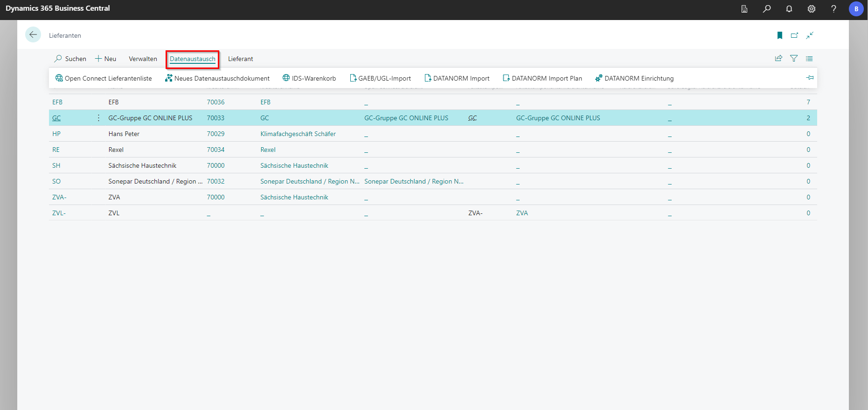Open the search magnifier in top bar
Image resolution: width=868 pixels, height=410 pixels.
click(x=766, y=9)
